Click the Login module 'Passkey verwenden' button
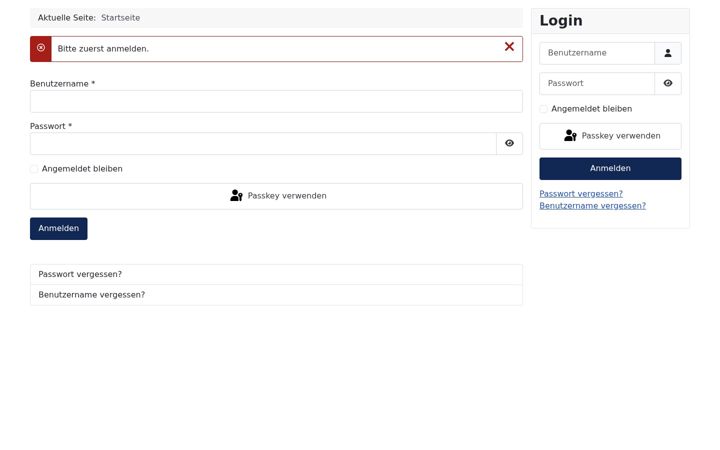Screen dimensions: 720x450 610,136
